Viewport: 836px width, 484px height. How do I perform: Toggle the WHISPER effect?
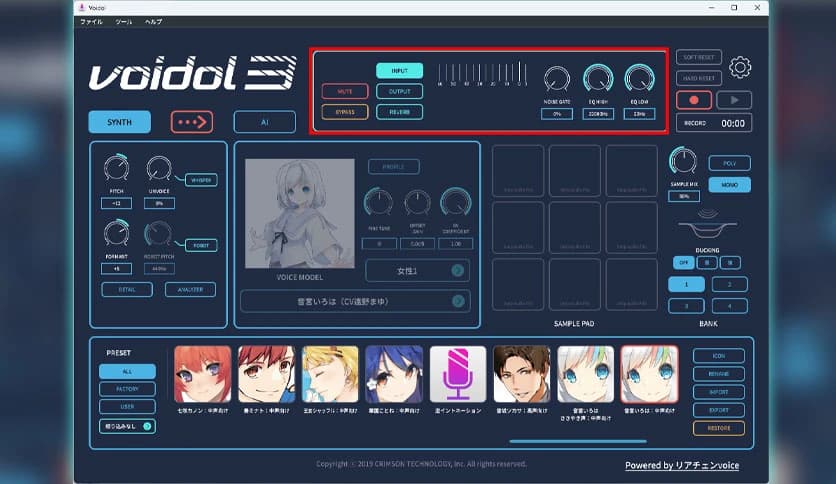coord(201,180)
